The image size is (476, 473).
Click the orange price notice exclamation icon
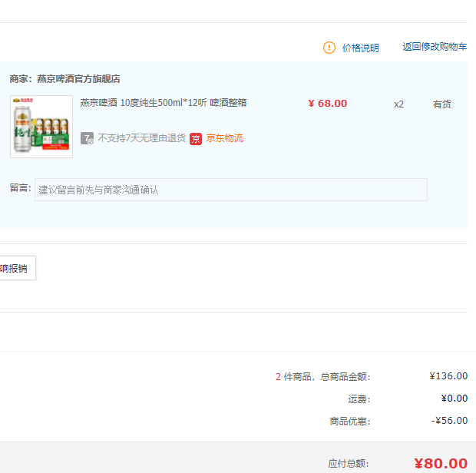pos(329,48)
